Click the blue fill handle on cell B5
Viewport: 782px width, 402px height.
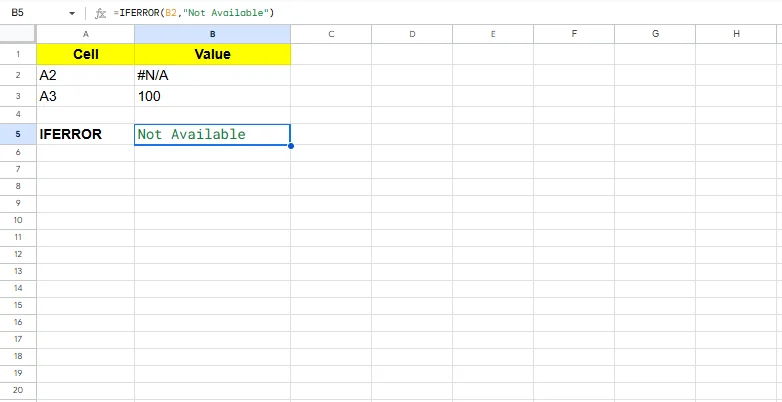click(291, 146)
